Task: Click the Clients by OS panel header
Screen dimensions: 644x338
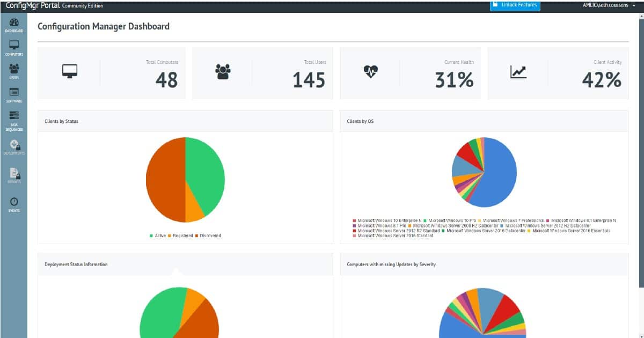Action: tap(484, 121)
